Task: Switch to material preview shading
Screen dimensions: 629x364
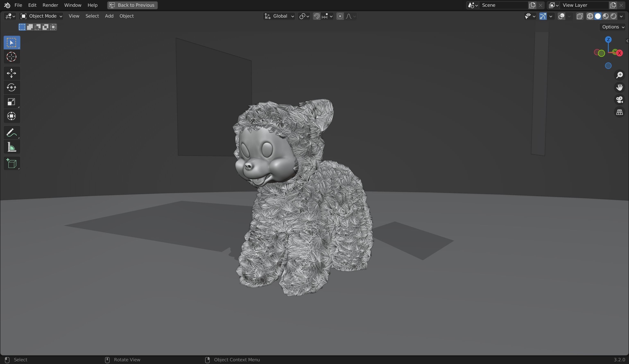Action: click(x=605, y=16)
